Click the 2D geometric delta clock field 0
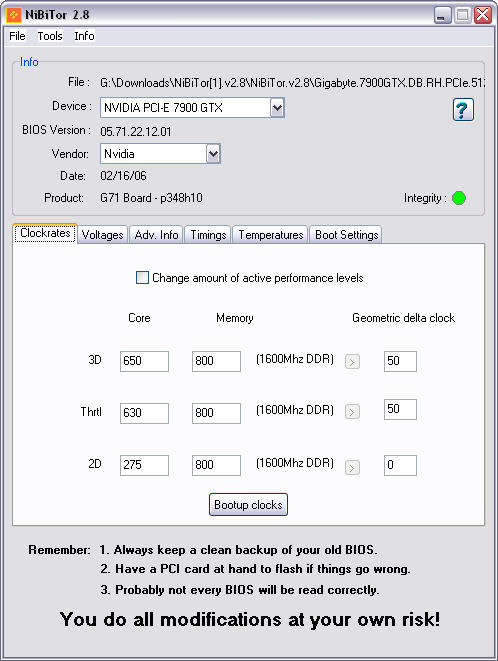 tap(400, 465)
